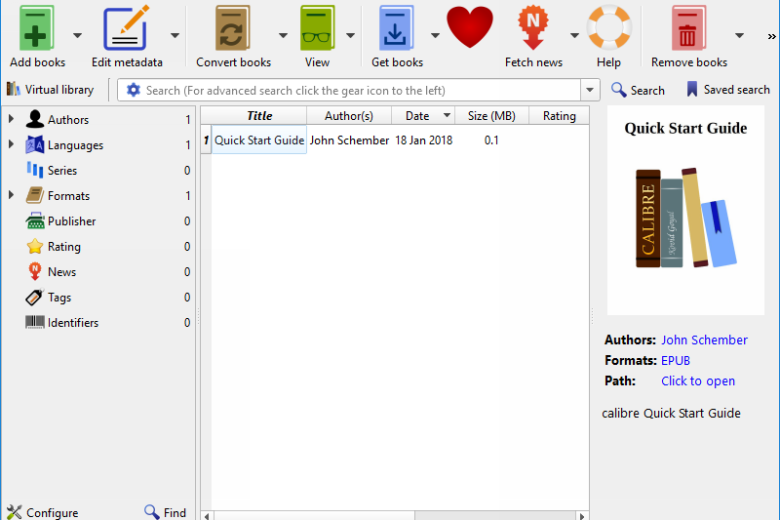
Task: Select the News category
Action: click(62, 272)
